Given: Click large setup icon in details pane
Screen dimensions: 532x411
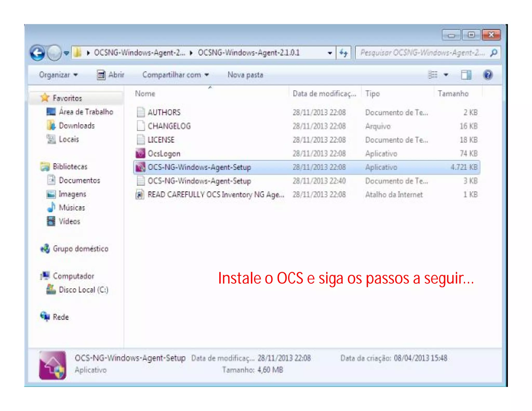Looking at the screenshot, I should click(52, 365).
